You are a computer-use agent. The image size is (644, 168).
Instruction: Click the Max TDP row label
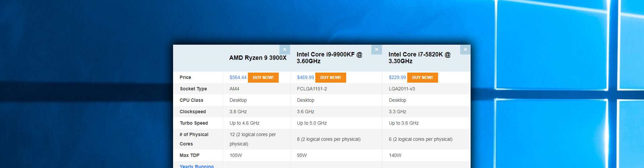(189, 155)
